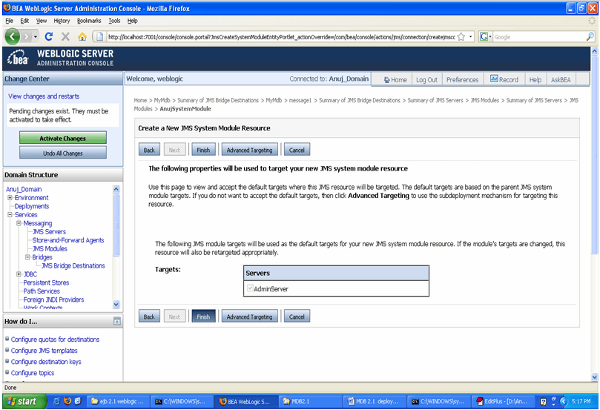
Task: Click Log Out in console header
Action: click(427, 80)
